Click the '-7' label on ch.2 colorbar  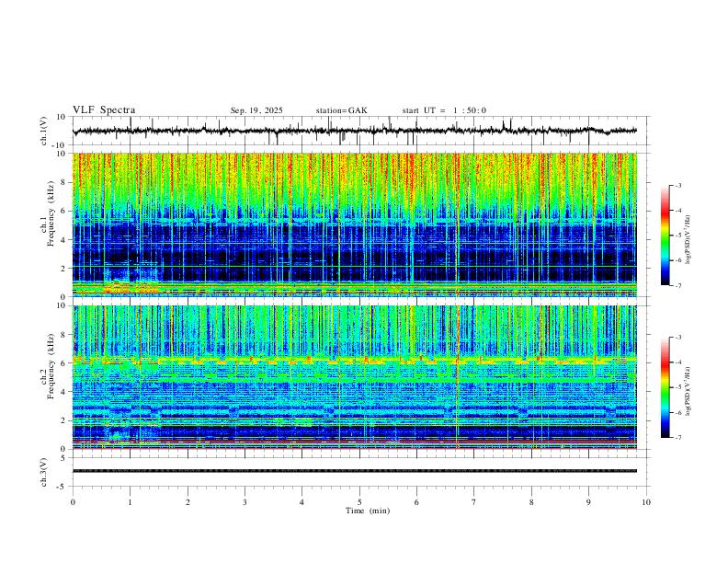click(678, 438)
